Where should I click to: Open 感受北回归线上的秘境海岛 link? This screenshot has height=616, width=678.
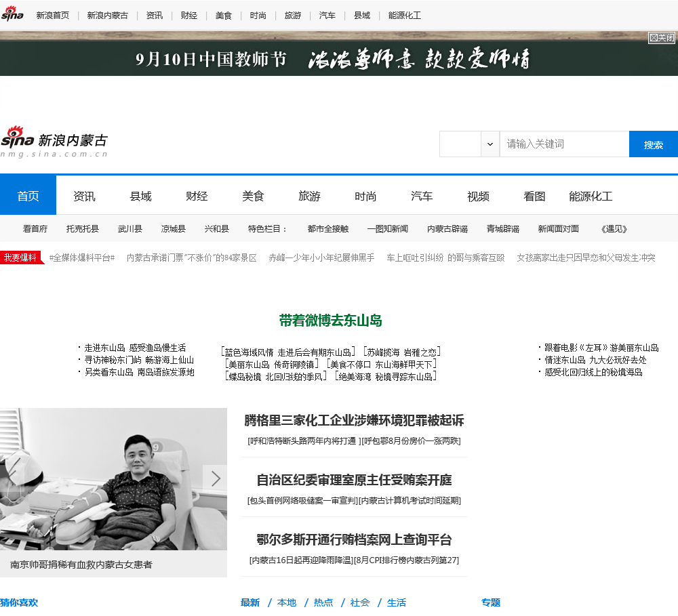coord(593,372)
